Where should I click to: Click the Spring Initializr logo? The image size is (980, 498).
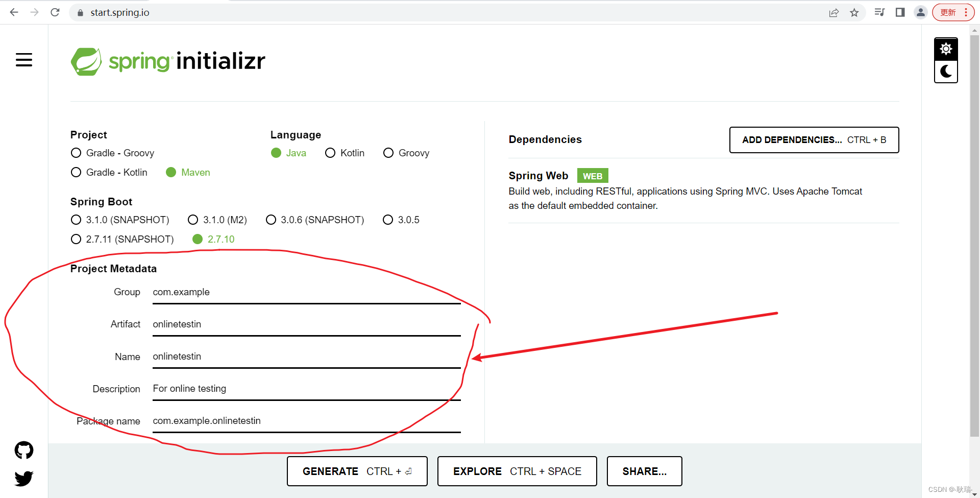pyautogui.click(x=168, y=61)
